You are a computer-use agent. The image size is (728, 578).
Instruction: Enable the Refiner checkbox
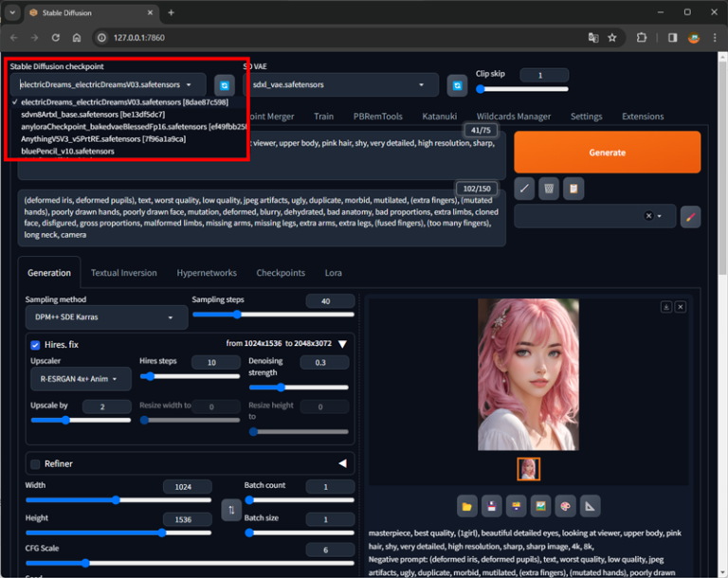click(x=35, y=463)
